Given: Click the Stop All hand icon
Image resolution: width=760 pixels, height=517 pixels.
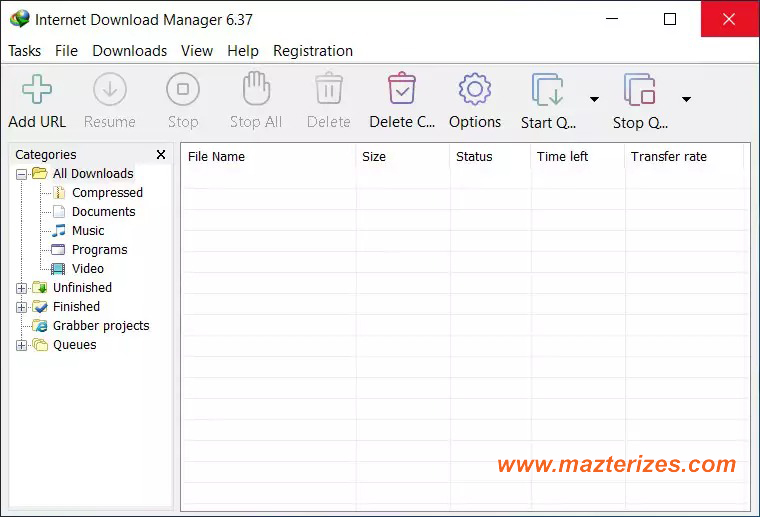Looking at the screenshot, I should 256,88.
